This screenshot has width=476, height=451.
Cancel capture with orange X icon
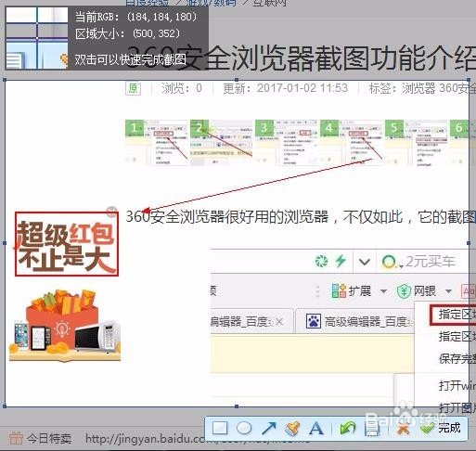pos(404,430)
